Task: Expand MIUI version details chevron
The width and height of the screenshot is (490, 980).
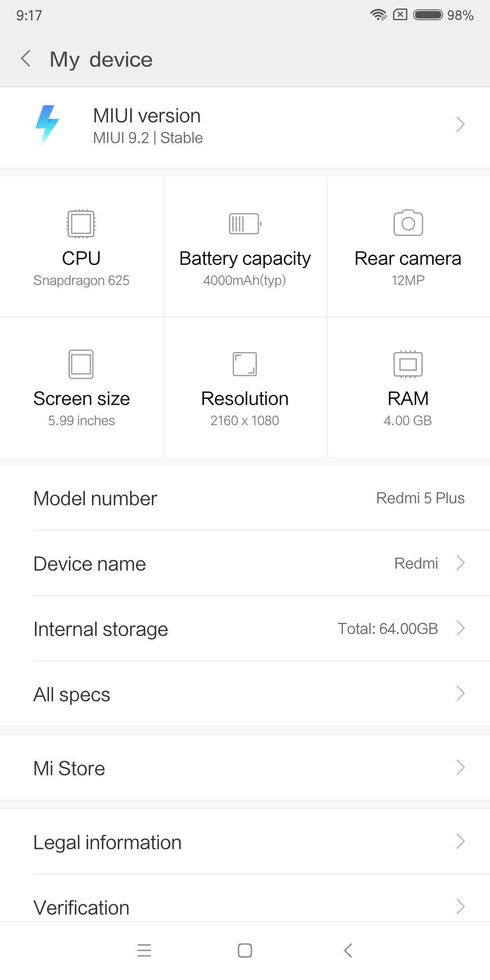Action: [461, 124]
